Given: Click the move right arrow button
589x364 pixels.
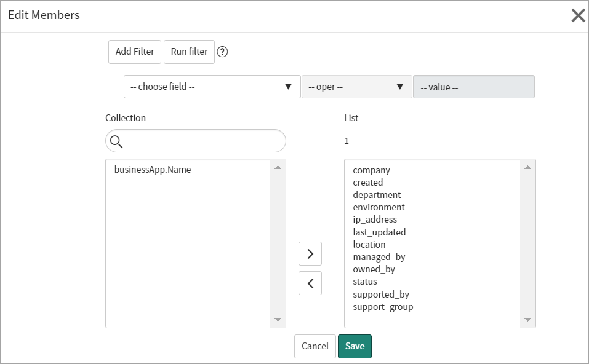Looking at the screenshot, I should (x=310, y=254).
